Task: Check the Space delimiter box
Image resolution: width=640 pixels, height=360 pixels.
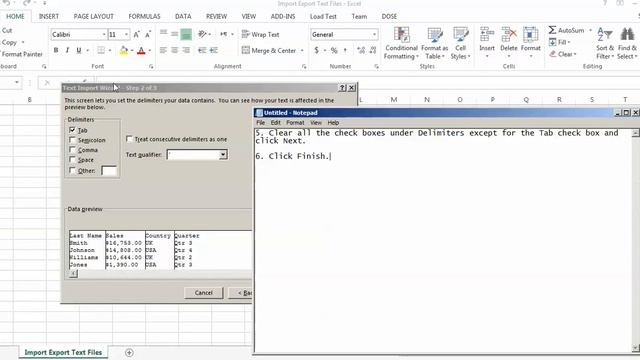Action: click(73, 160)
